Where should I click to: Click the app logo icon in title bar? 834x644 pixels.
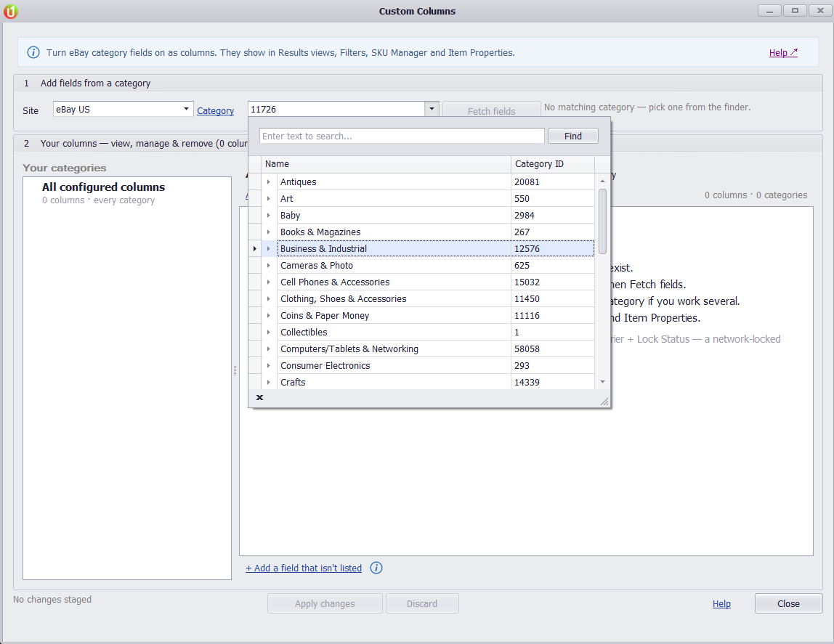[11, 11]
